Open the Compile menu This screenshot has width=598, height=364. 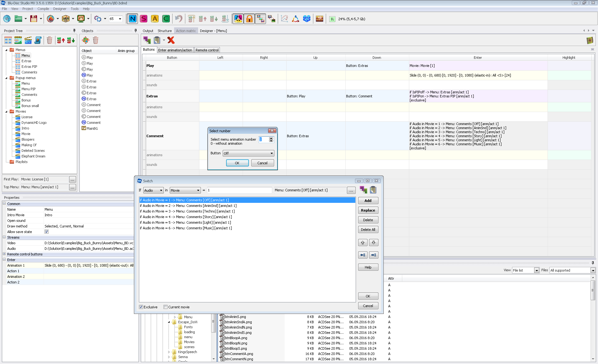click(x=43, y=9)
